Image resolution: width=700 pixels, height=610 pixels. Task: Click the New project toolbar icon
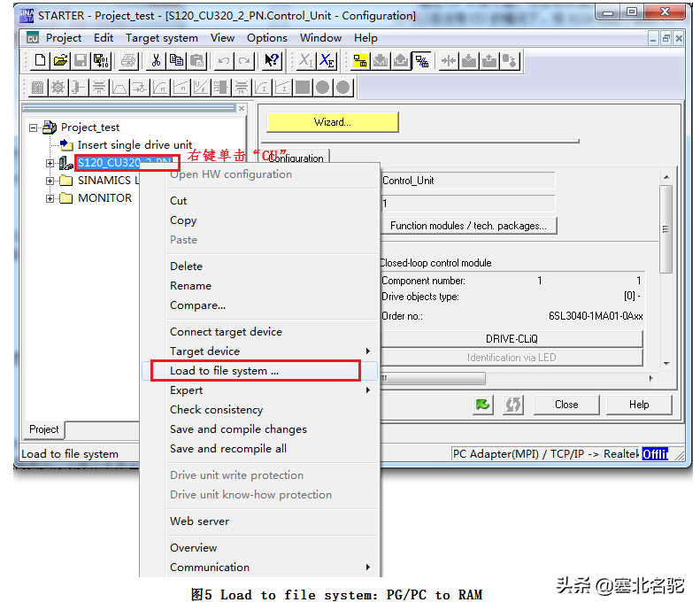40,61
